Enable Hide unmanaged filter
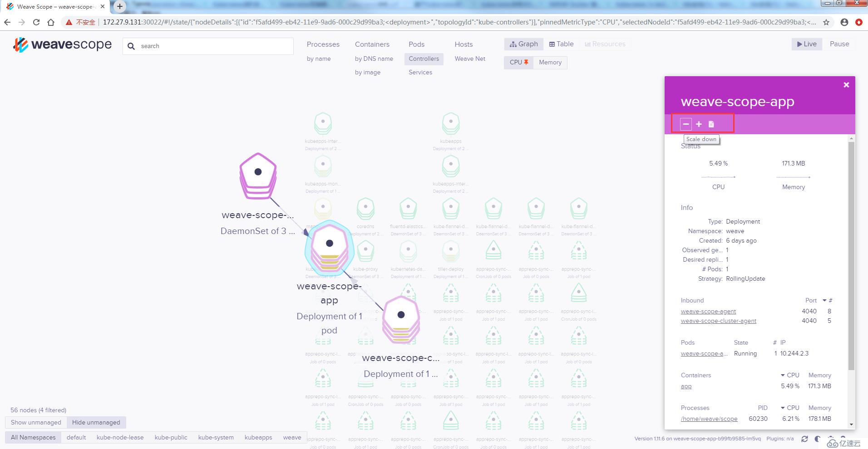The height and width of the screenshot is (449, 868). click(96, 422)
